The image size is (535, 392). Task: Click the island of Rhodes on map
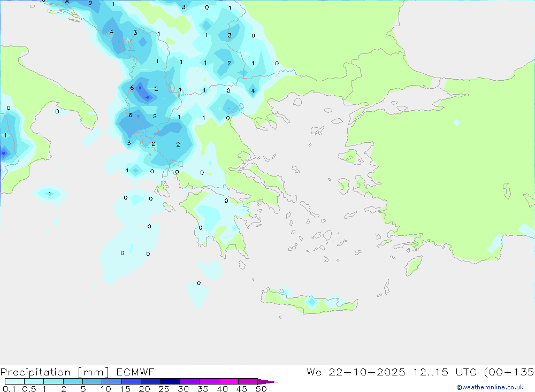[x=414, y=266]
